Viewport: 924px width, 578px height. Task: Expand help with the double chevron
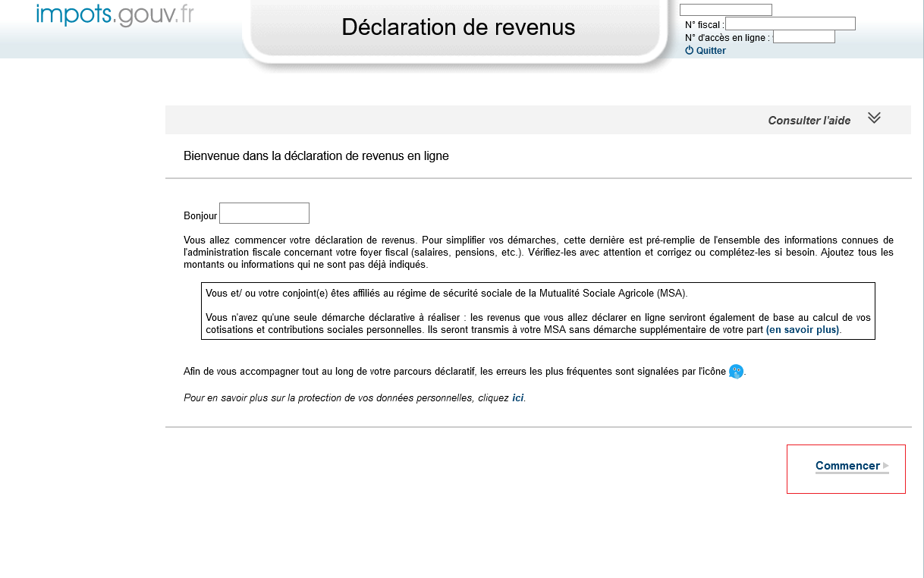click(874, 118)
